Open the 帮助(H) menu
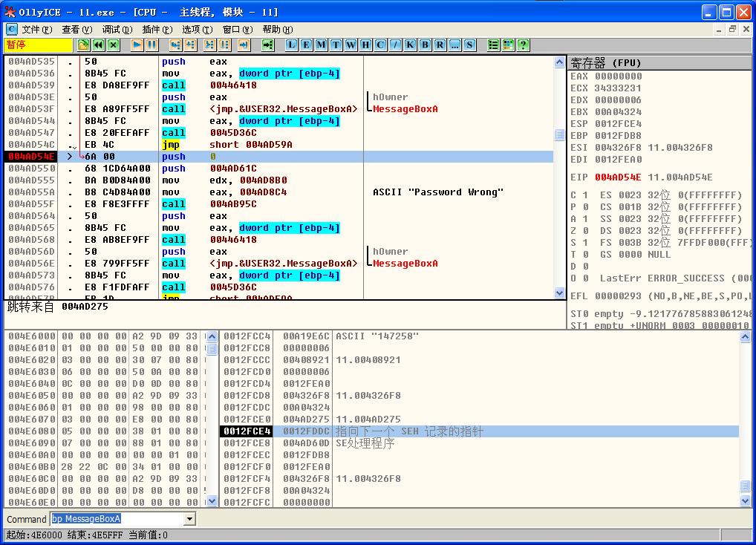Screen dimensions: 756x545 (x=278, y=30)
